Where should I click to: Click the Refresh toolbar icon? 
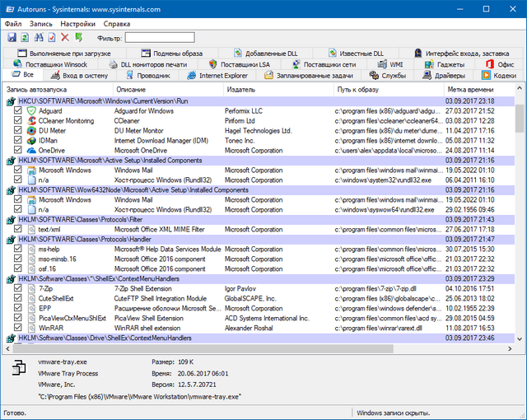pos(25,38)
